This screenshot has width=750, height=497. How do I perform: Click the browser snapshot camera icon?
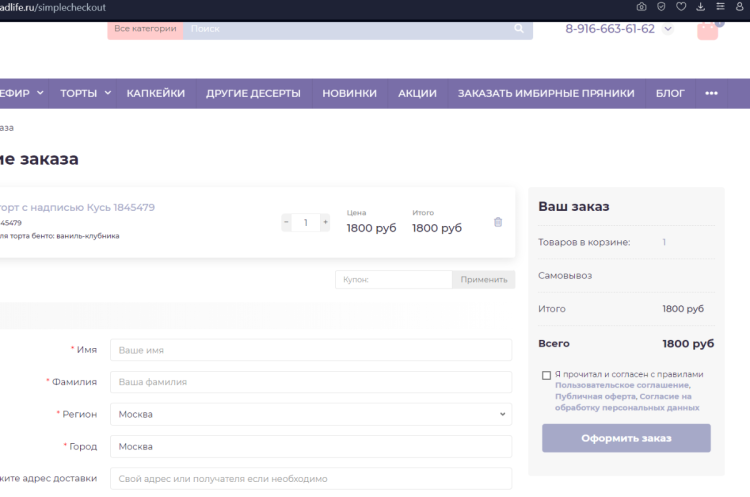pos(642,7)
